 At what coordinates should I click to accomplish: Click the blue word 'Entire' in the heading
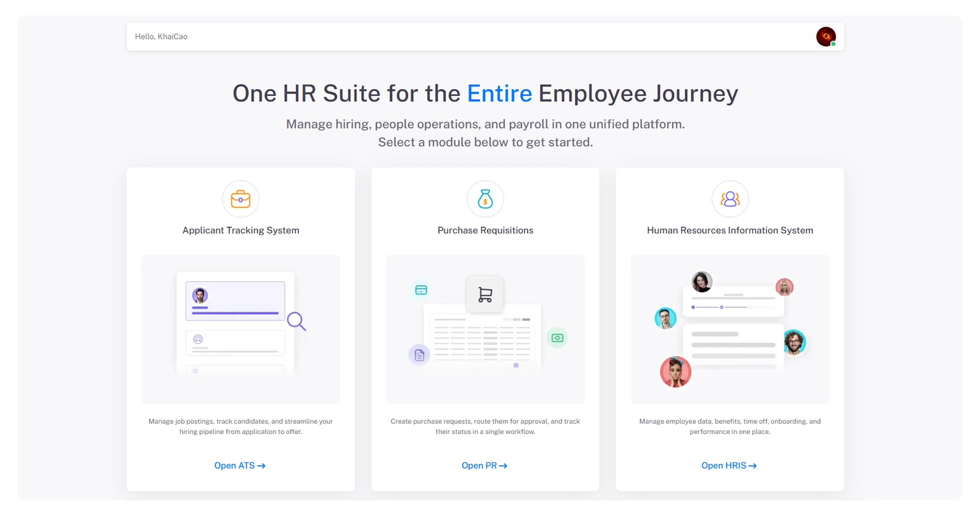pyautogui.click(x=499, y=93)
